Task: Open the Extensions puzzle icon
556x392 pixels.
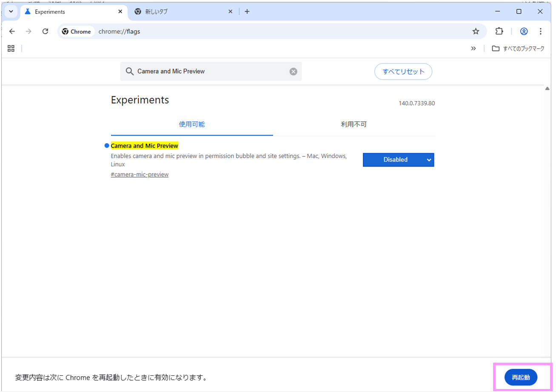Action: (499, 31)
